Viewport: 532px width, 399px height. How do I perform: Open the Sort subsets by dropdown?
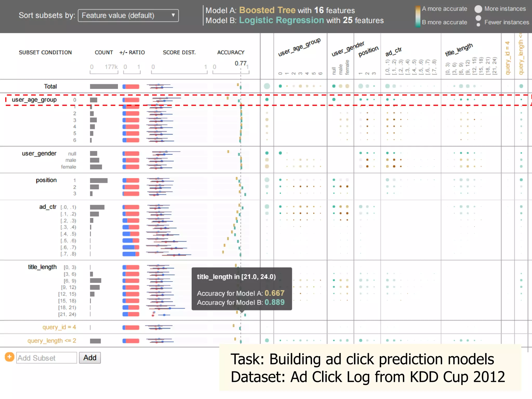[x=128, y=16]
